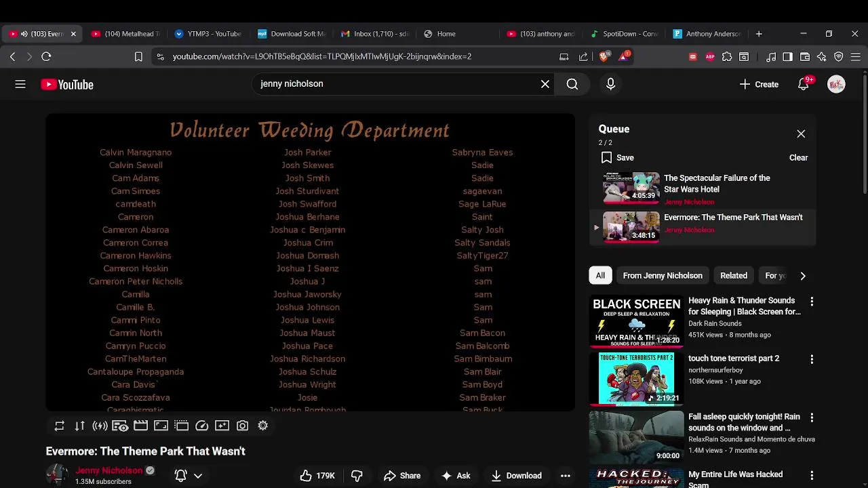The width and height of the screenshot is (868, 488).
Task: Download the video
Action: (x=517, y=476)
